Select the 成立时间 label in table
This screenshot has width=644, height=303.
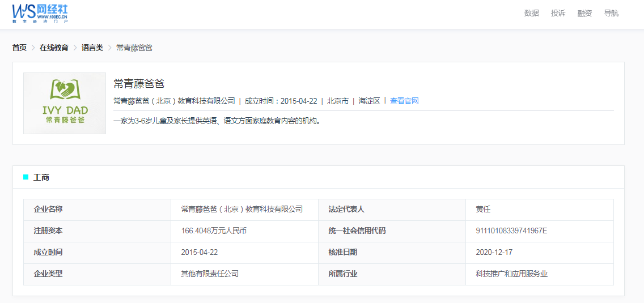[97, 253]
